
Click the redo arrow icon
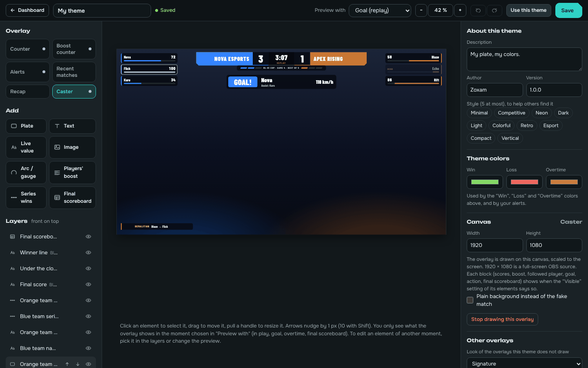pyautogui.click(x=494, y=10)
